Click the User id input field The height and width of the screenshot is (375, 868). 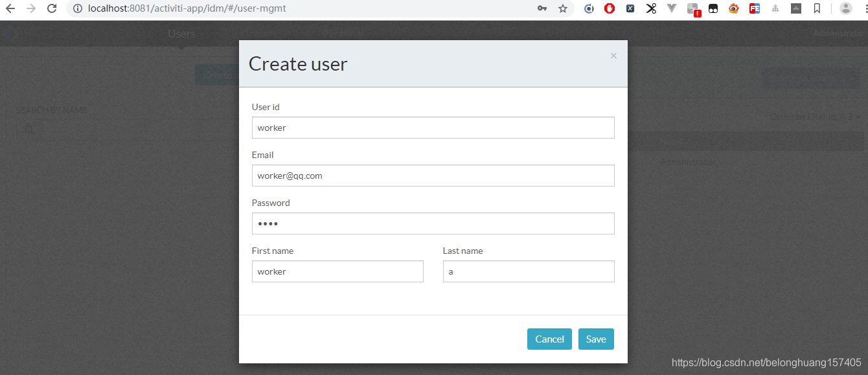click(x=433, y=128)
